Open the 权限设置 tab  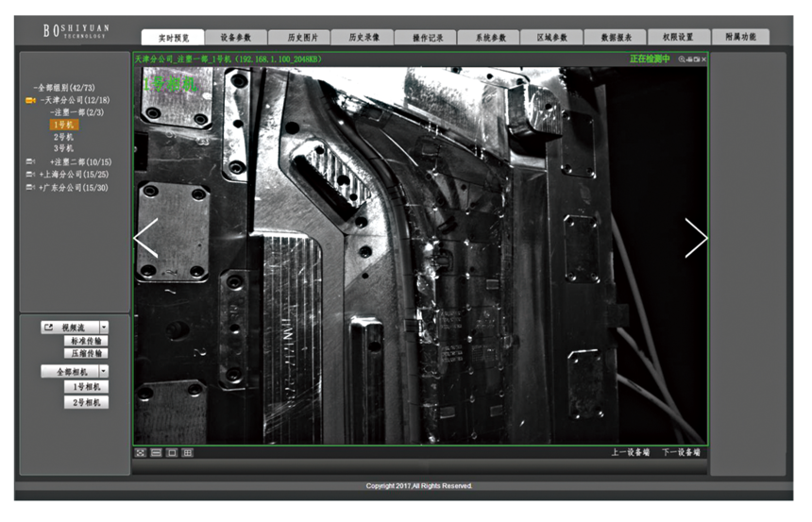[x=678, y=37]
